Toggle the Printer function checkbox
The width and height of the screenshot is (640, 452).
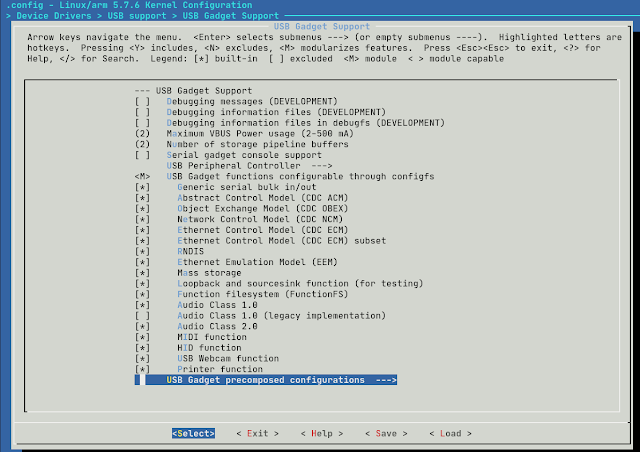143,369
